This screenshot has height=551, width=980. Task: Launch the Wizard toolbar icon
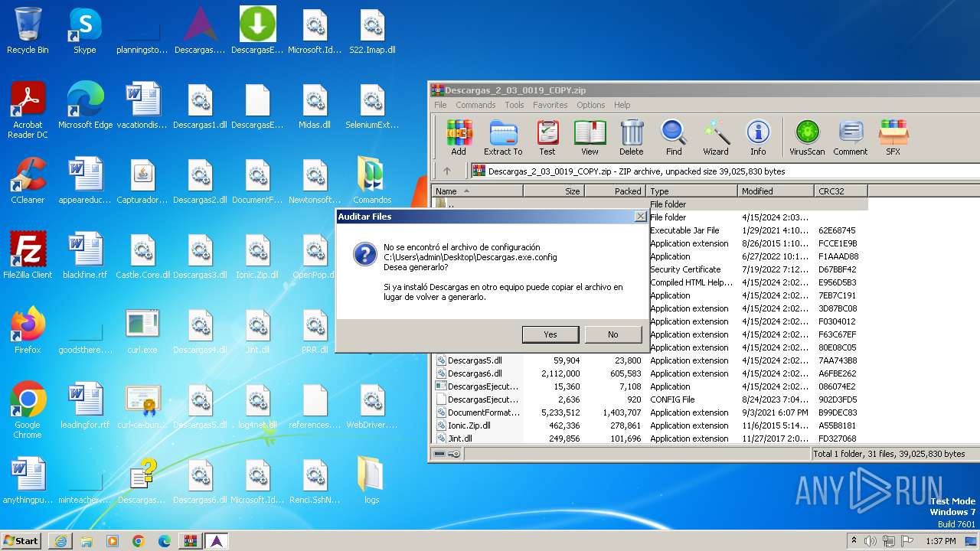click(x=716, y=138)
